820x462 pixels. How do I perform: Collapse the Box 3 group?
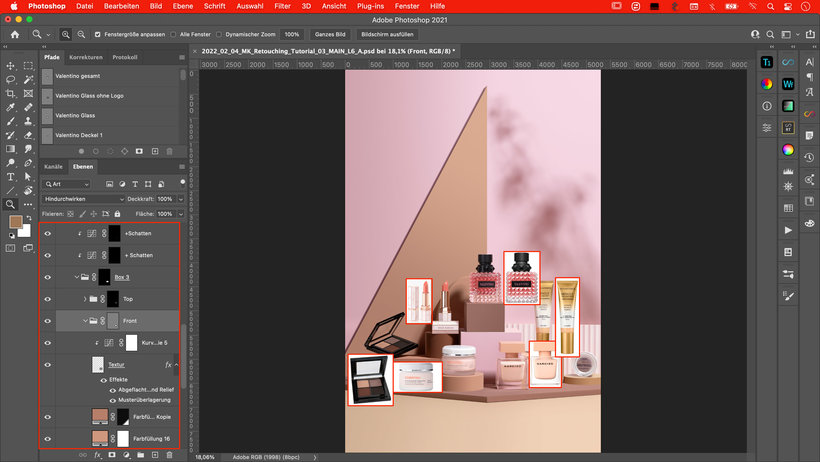tap(76, 277)
